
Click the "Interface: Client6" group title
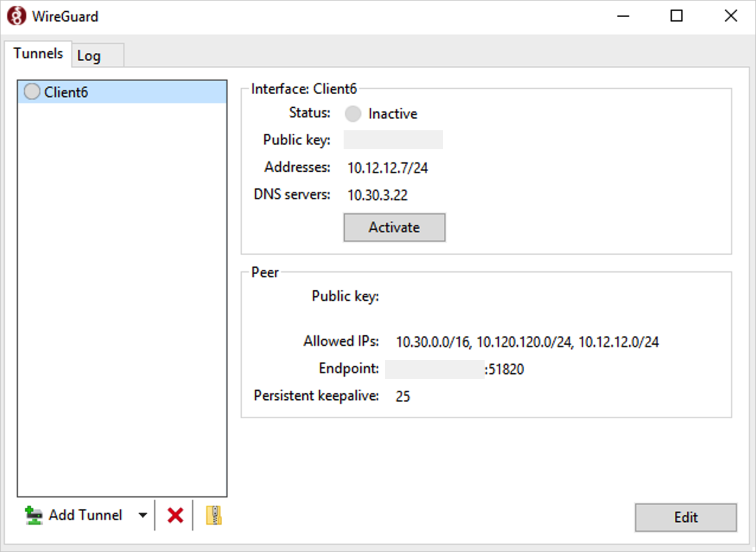click(x=304, y=89)
